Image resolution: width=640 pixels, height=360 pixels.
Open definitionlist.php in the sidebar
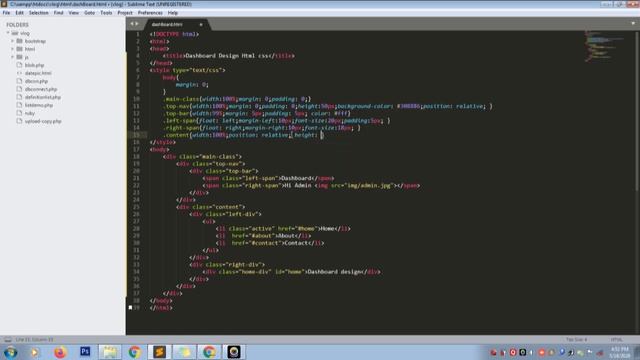[43, 97]
